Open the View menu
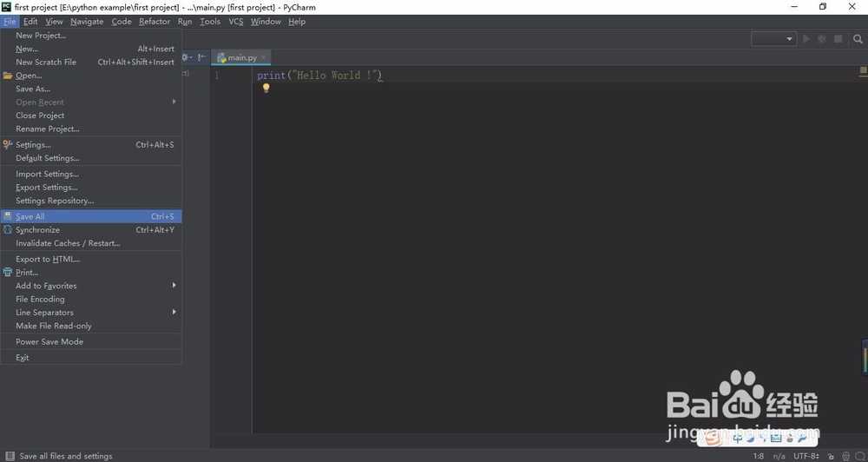Screen dimensions: 868x462 pyautogui.click(x=54, y=22)
